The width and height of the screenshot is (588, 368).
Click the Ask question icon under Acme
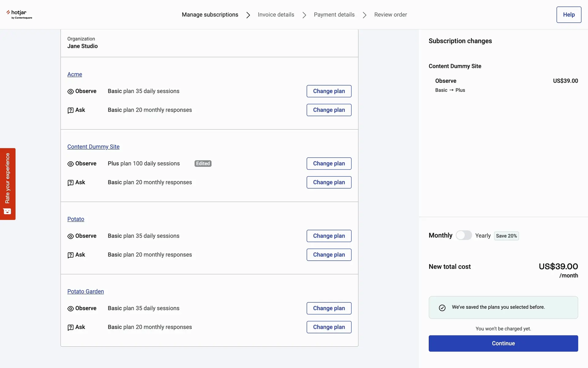tap(70, 110)
